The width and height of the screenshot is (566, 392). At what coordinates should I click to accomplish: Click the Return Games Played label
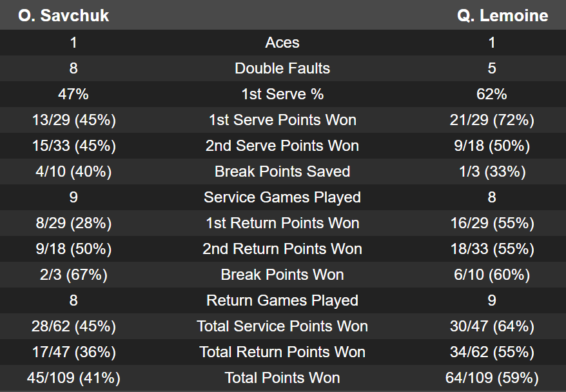(x=282, y=300)
